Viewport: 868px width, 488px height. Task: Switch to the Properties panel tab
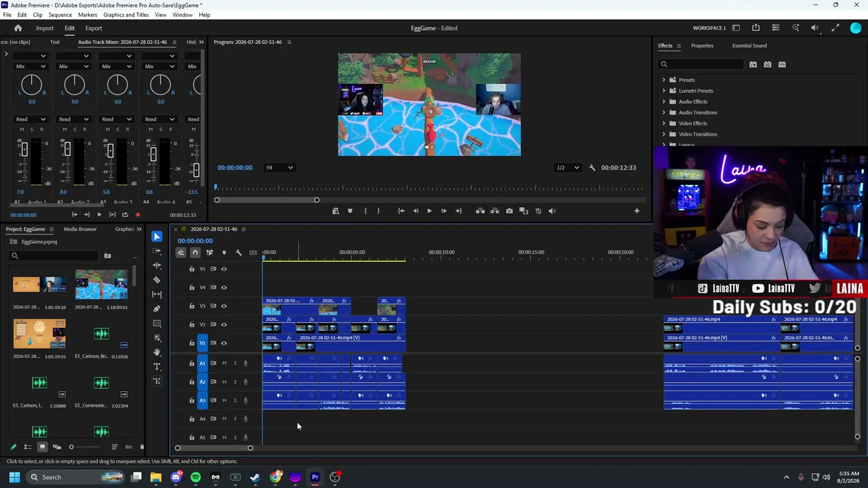point(702,46)
